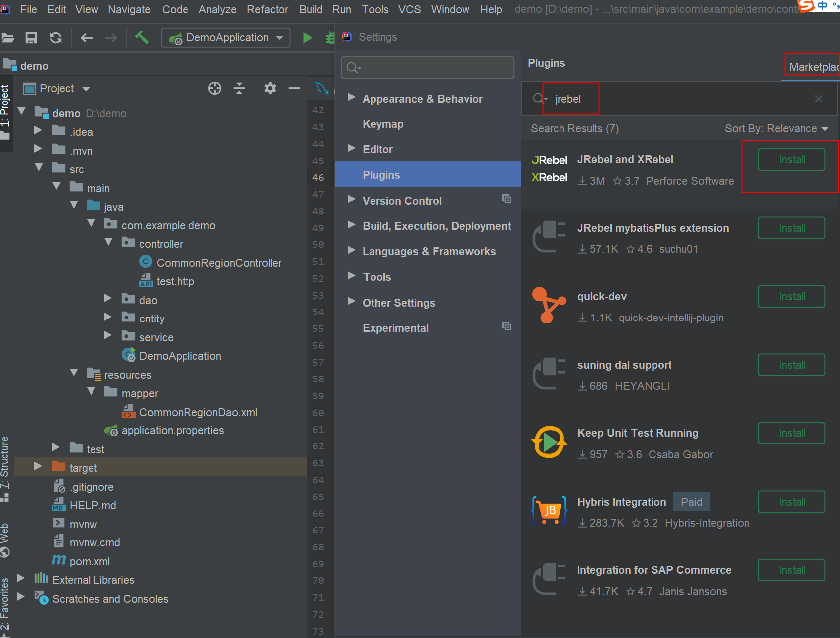Collapse the src folder
Screen dimensions: 840x638
coord(38,168)
